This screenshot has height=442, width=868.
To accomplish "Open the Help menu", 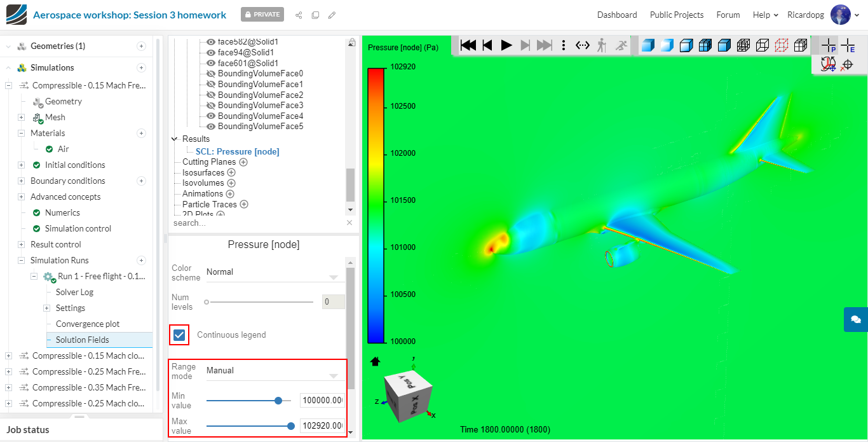I will pyautogui.click(x=765, y=15).
